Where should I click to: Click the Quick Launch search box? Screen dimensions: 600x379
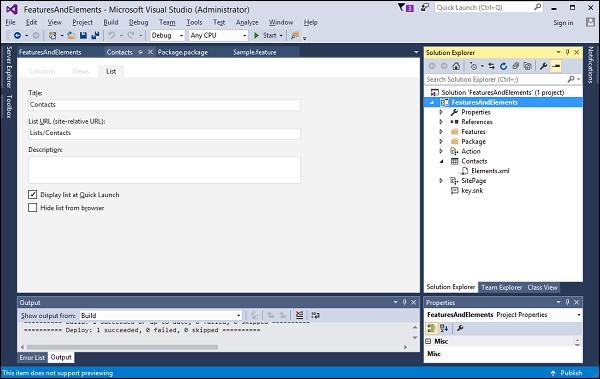pos(489,7)
